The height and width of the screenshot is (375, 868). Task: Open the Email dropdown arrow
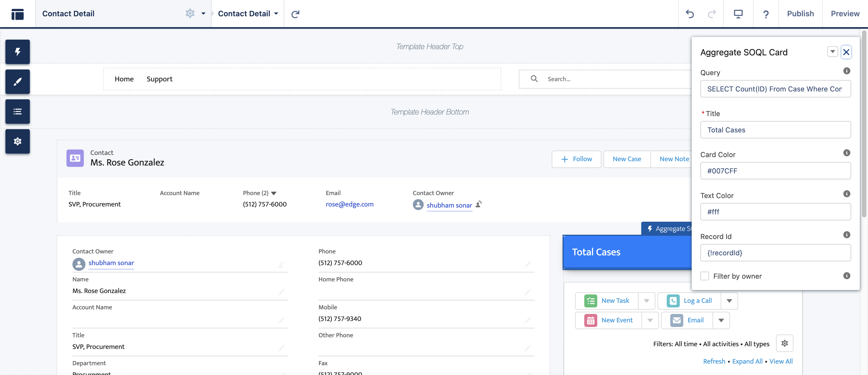(721, 320)
